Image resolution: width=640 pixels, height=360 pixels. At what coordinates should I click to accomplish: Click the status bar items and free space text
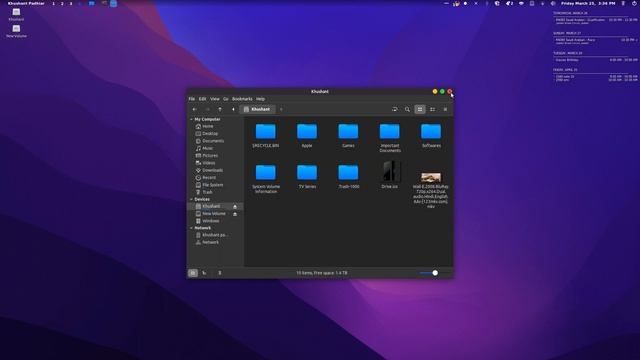coord(322,273)
